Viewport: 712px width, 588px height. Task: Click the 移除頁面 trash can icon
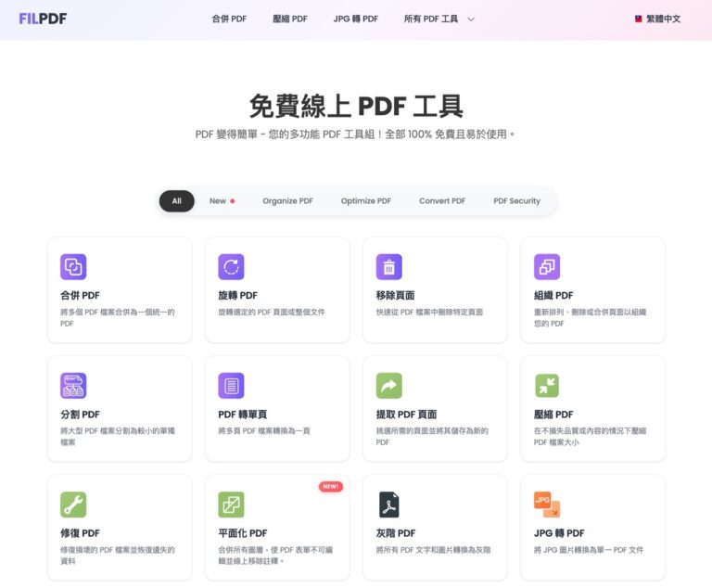coord(389,267)
